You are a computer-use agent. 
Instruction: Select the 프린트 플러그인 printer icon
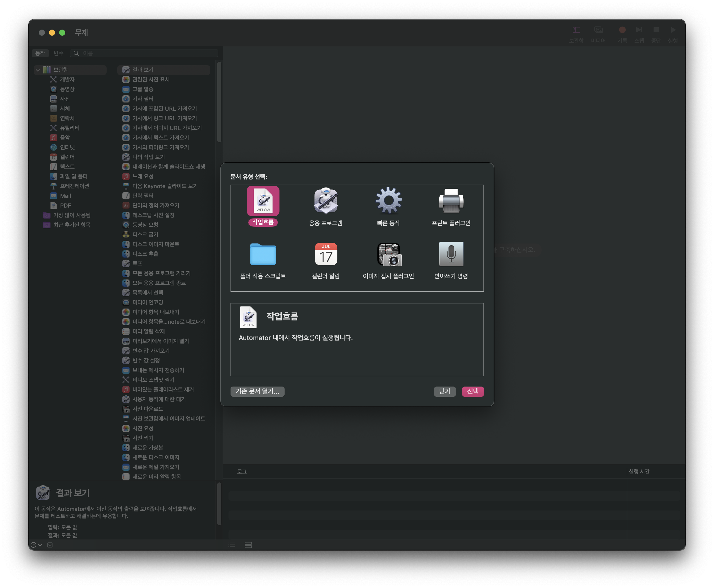[451, 201]
